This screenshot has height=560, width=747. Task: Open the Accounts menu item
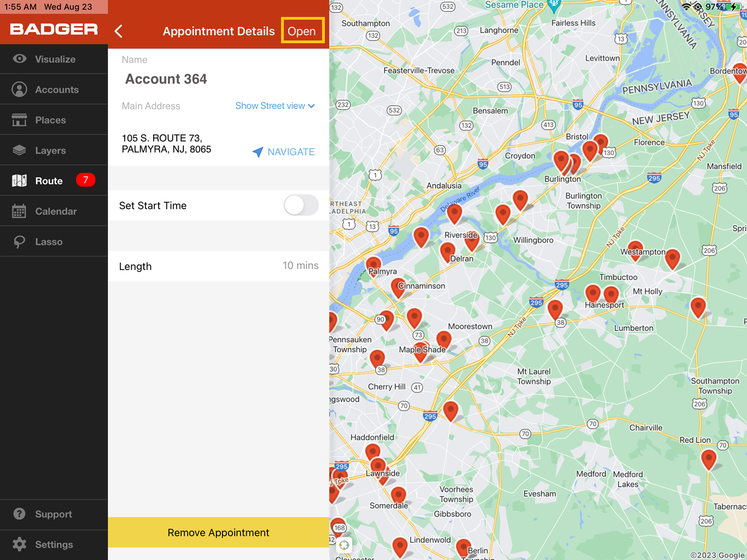(54, 89)
